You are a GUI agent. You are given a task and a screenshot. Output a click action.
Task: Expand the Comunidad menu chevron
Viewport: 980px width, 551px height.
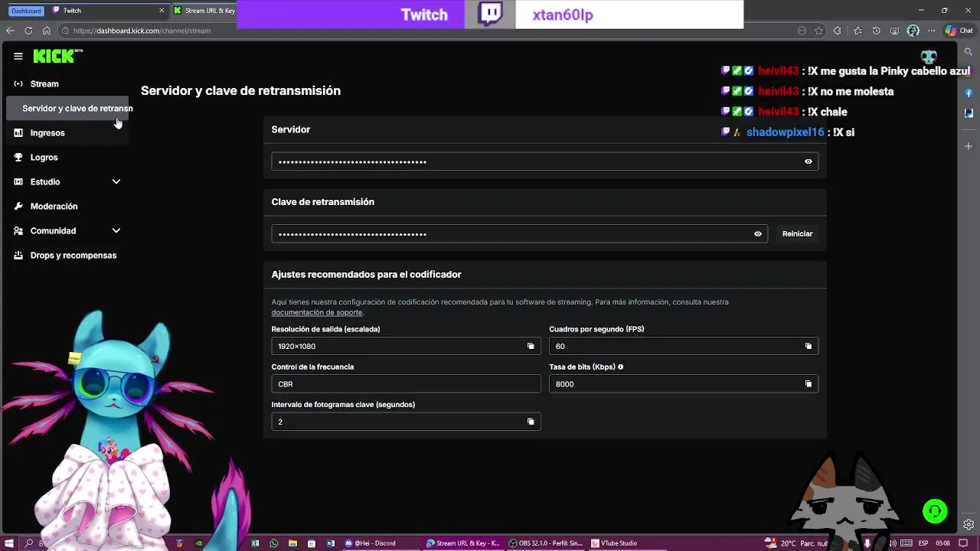point(116,230)
